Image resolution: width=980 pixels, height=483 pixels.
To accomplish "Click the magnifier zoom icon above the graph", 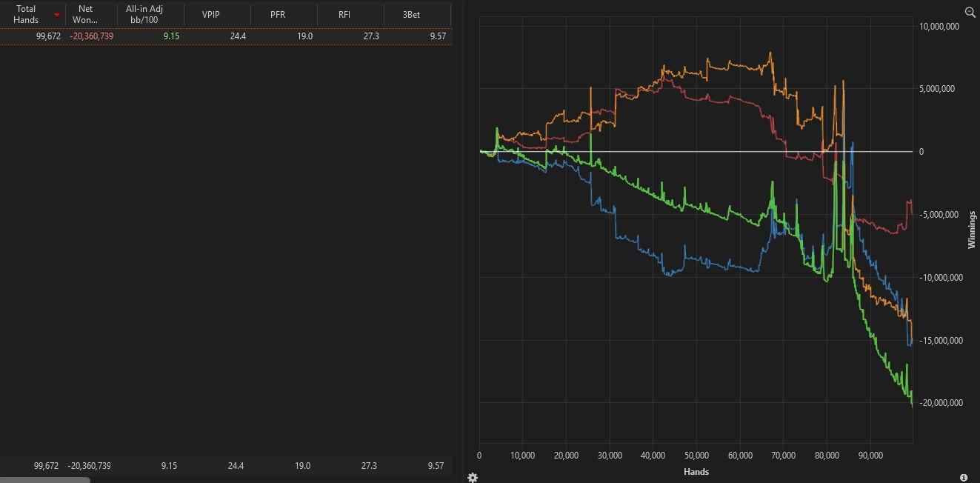I will [970, 12].
